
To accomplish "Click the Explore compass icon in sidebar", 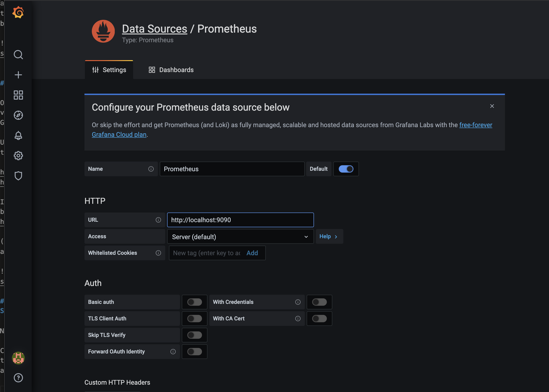I will coord(18,115).
